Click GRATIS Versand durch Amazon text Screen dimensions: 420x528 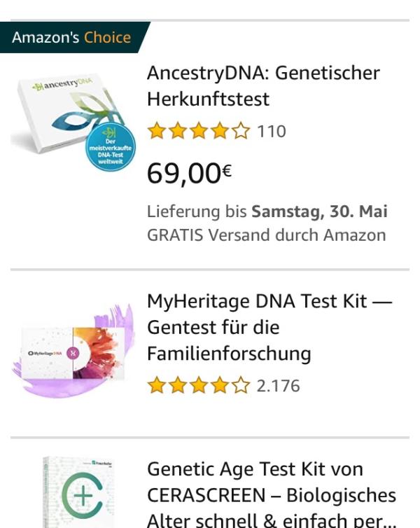point(266,235)
